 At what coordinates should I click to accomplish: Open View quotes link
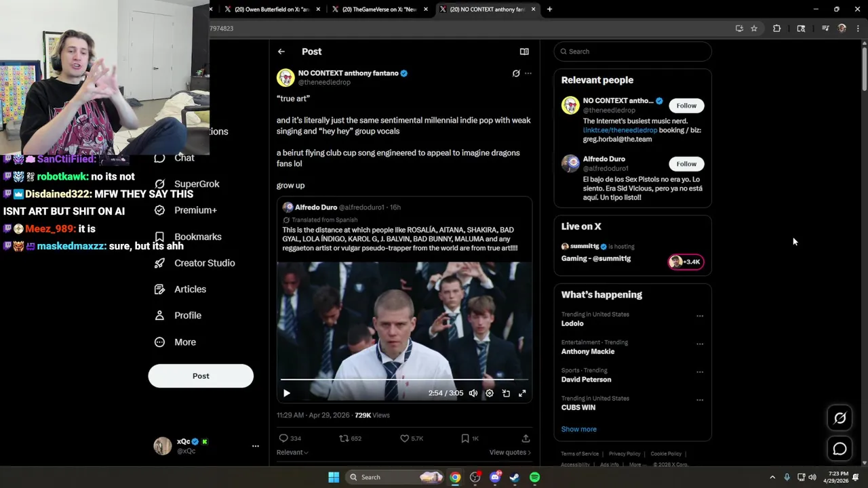pos(510,452)
